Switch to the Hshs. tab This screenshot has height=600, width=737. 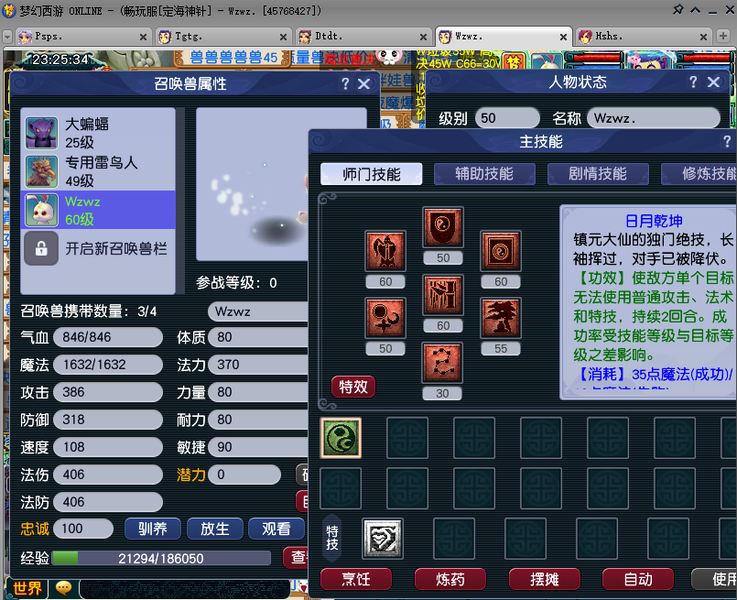pos(643,36)
